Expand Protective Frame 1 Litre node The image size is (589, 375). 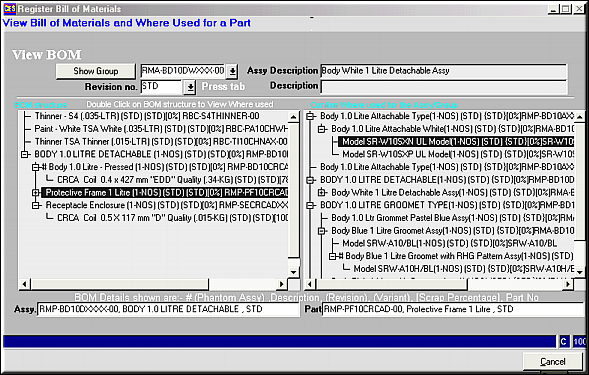point(36,193)
